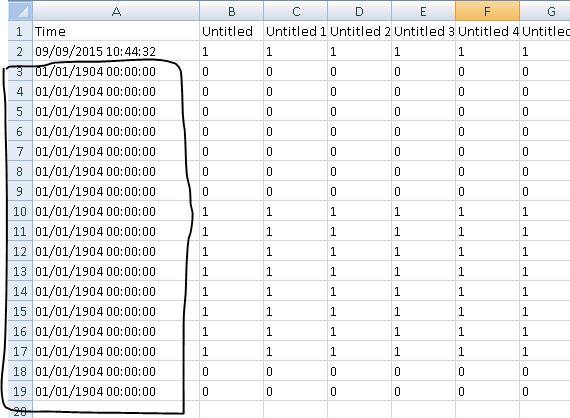This screenshot has width=570, height=418.
Task: Select row 12 header
Action: tap(20, 251)
